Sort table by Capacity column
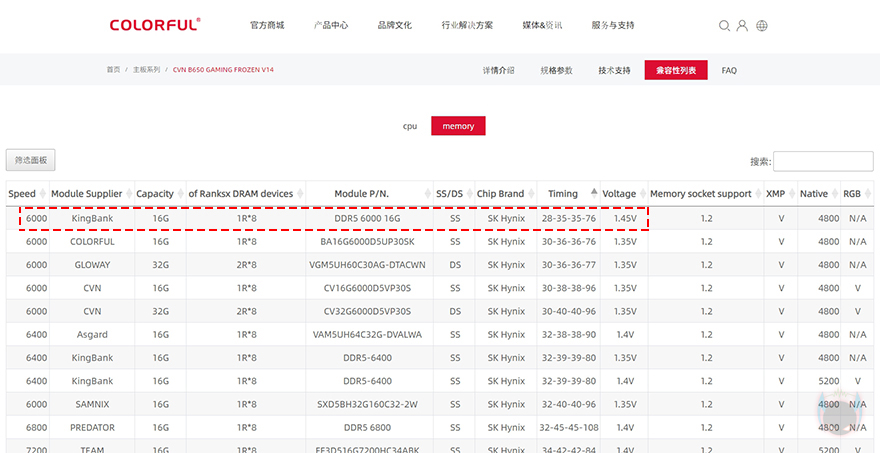Screen dimensions: 880x453 (x=160, y=194)
